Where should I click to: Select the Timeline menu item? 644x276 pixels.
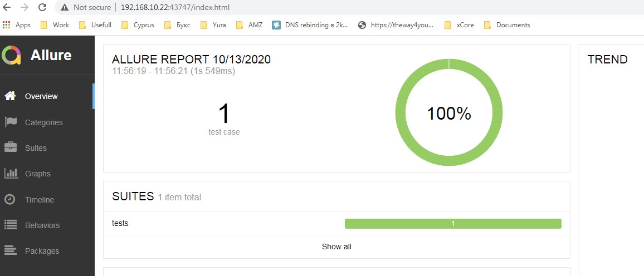point(47,200)
